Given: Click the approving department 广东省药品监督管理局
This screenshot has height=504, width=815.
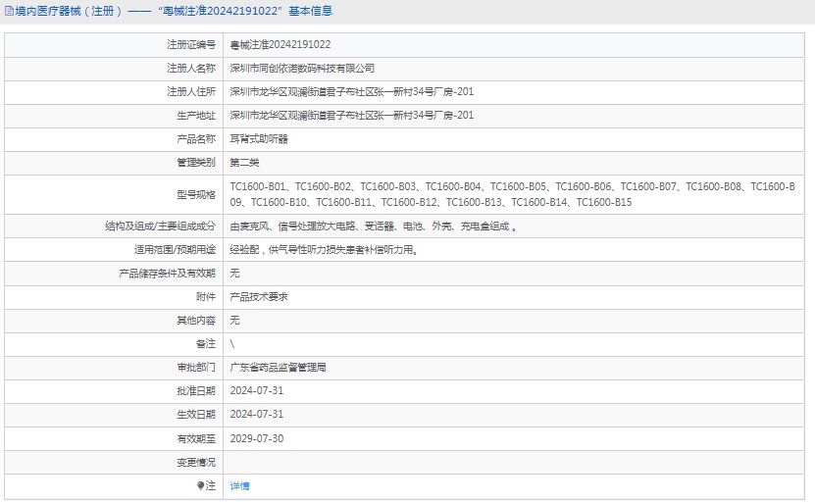Looking at the screenshot, I should tap(278, 368).
